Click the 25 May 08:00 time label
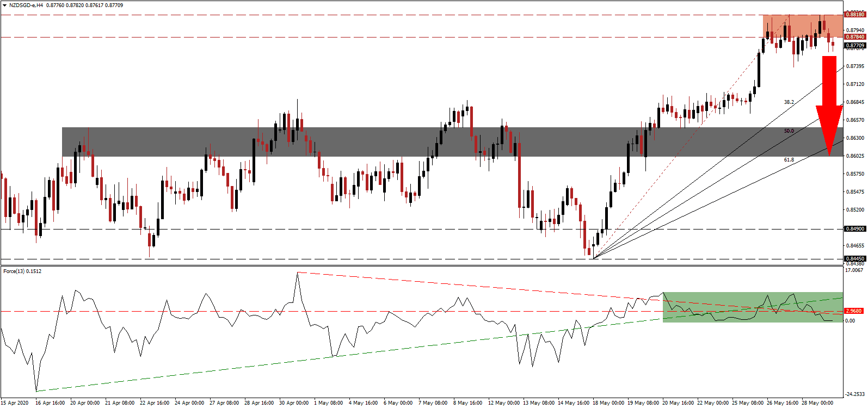The height and width of the screenshot is (409, 868). tap(748, 403)
